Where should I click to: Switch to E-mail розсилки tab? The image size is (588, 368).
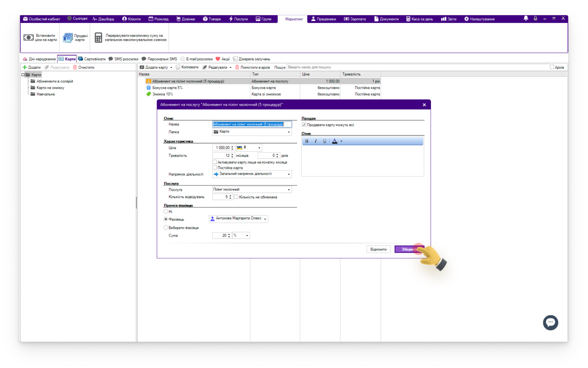click(196, 59)
